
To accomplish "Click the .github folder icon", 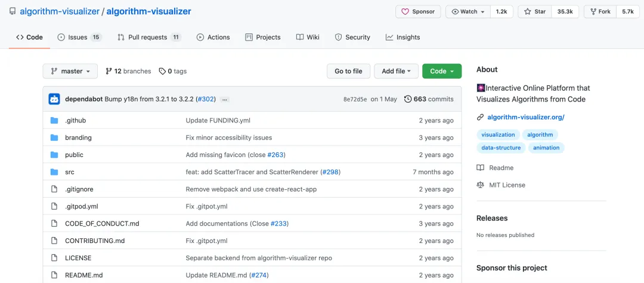I will pyautogui.click(x=54, y=121).
